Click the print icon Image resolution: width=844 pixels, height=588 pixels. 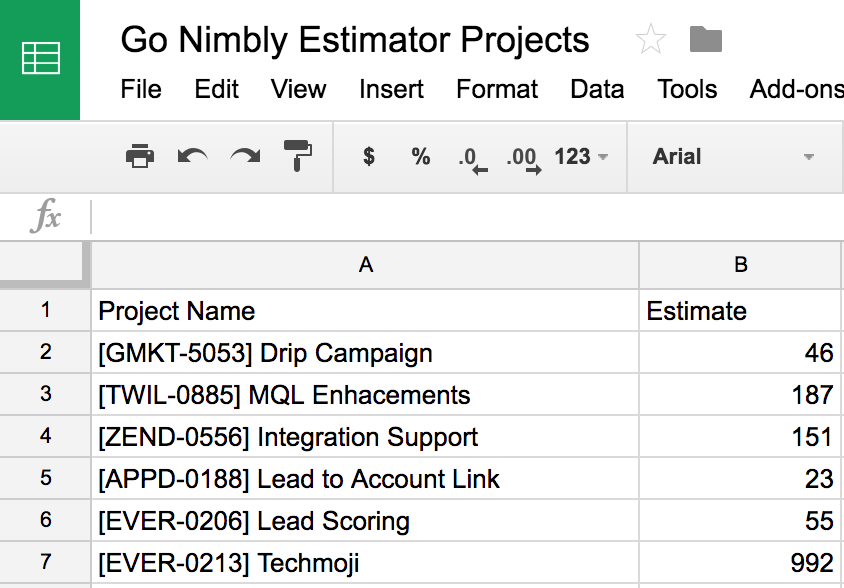140,156
